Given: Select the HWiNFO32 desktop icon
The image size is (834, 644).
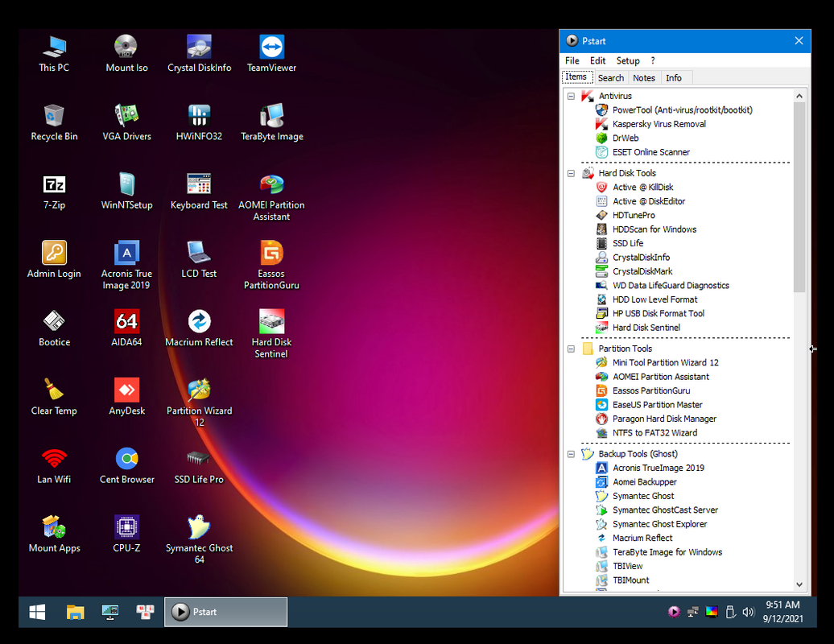Looking at the screenshot, I should (199, 122).
